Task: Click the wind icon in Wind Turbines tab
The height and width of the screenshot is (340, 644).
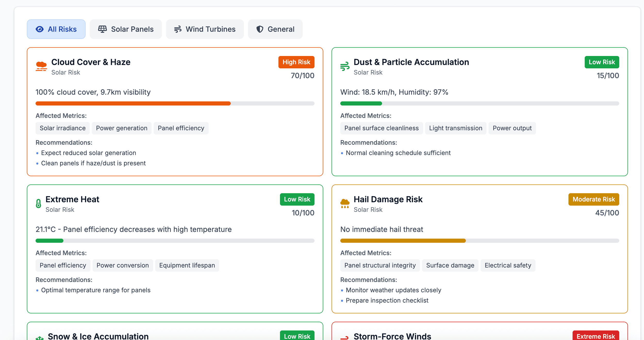Action: click(x=178, y=29)
